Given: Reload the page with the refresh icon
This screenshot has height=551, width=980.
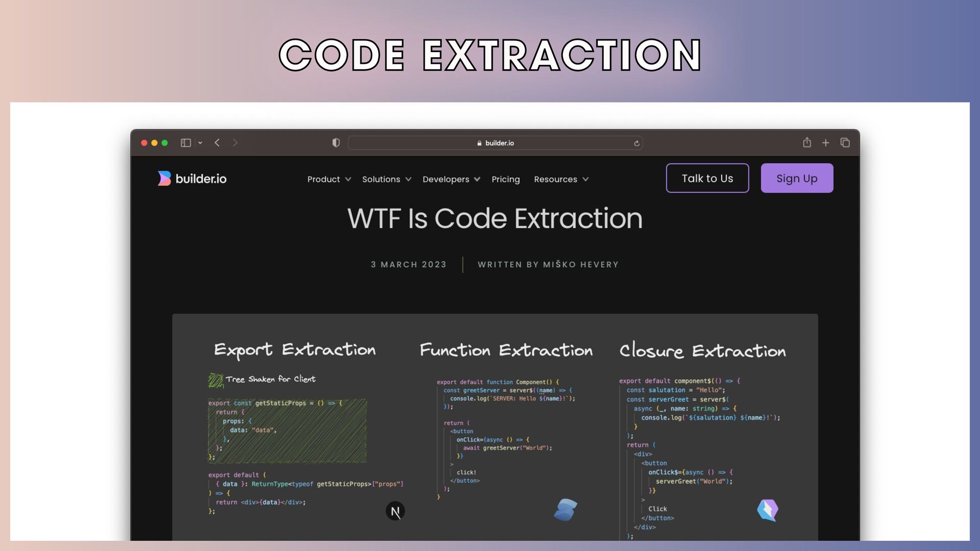Looking at the screenshot, I should (636, 143).
